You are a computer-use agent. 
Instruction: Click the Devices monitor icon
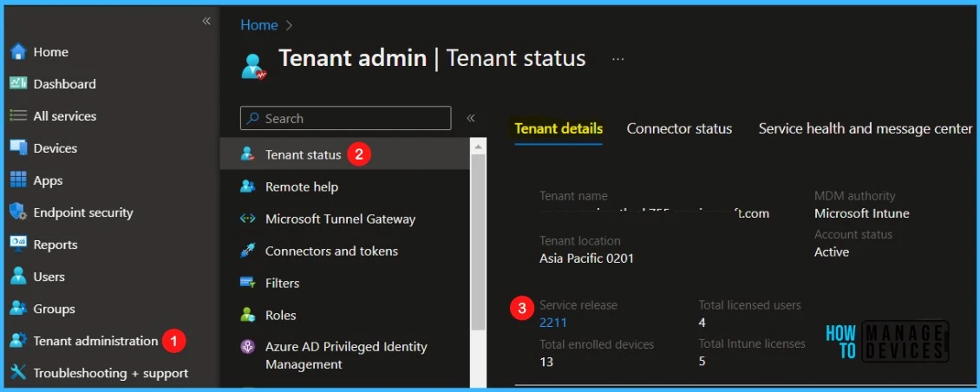coord(18,148)
